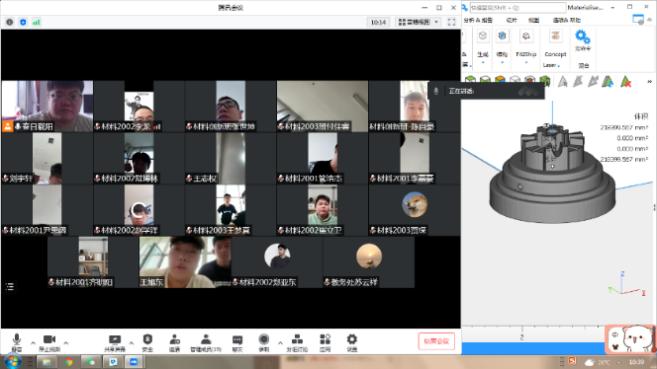Open the invite participants icon
The height and width of the screenshot is (369, 657).
click(174, 343)
